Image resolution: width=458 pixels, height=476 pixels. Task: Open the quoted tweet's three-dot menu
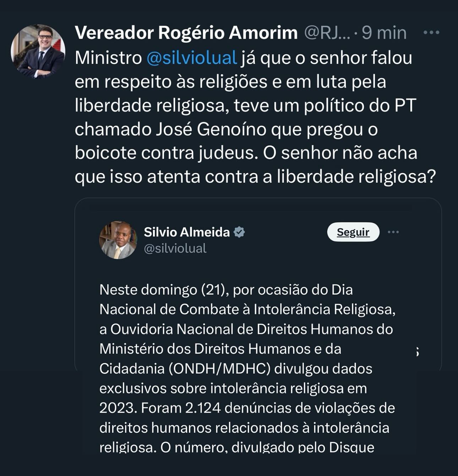(x=393, y=232)
